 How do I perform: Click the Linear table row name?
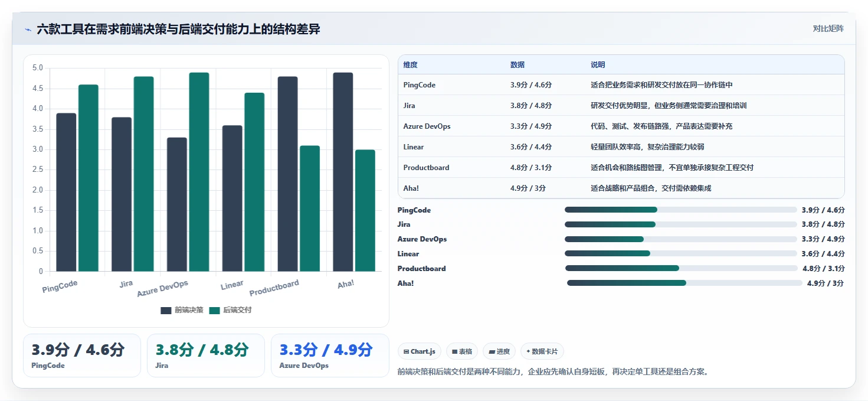414,147
